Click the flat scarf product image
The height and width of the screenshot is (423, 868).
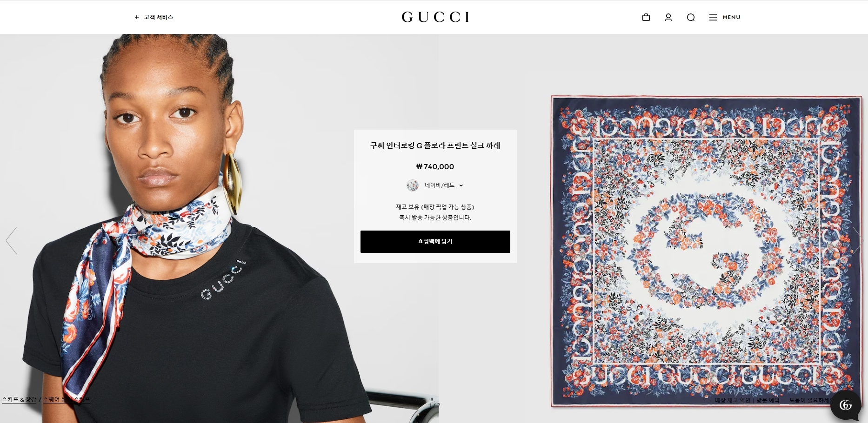tap(706, 251)
